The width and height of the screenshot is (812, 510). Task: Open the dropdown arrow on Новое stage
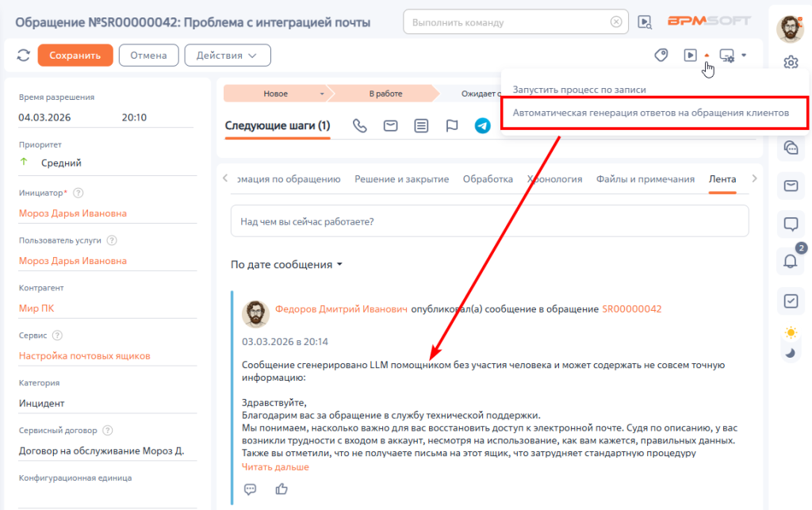tap(322, 94)
